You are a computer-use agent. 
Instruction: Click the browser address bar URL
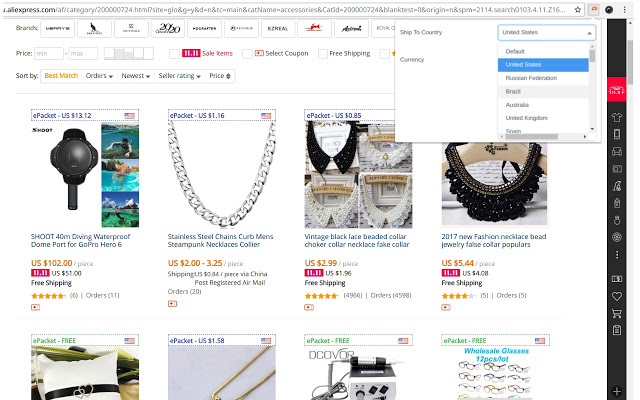point(286,10)
